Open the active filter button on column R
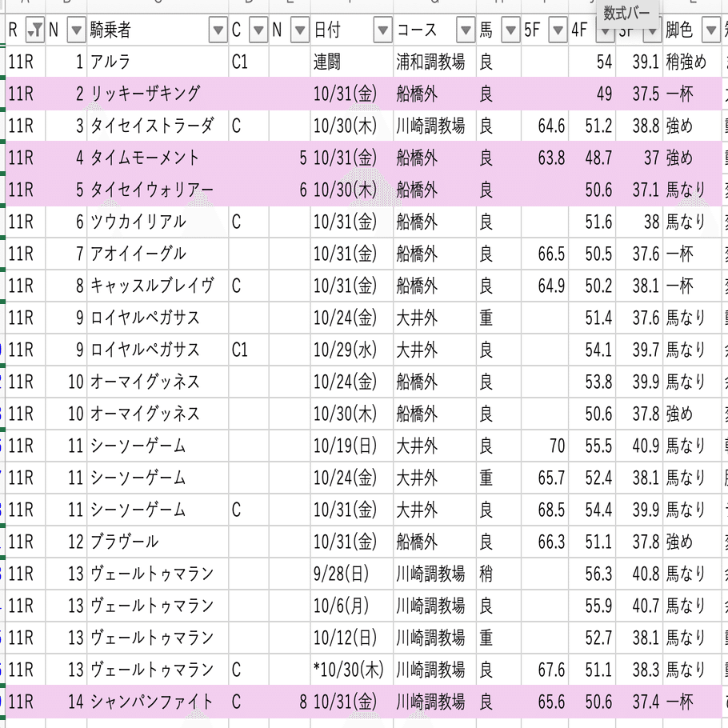Image resolution: width=728 pixels, height=728 pixels. pos(35,30)
